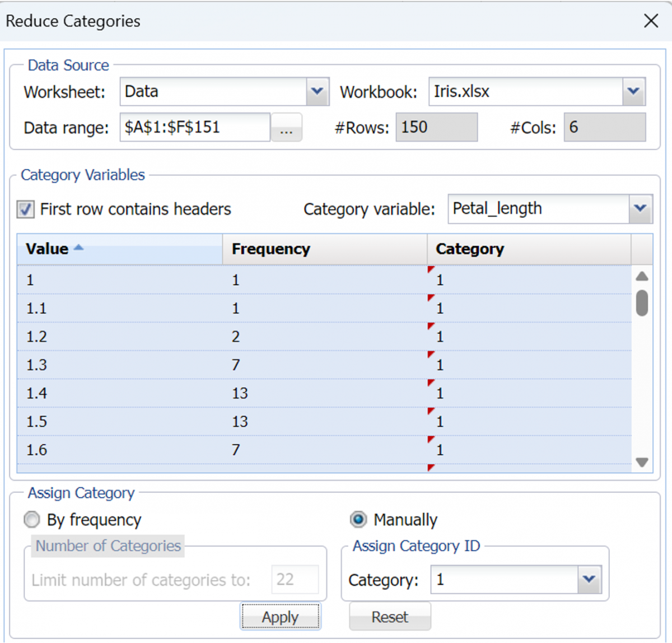Click the scrollbar up arrow
672x643 pixels.
tap(642, 275)
